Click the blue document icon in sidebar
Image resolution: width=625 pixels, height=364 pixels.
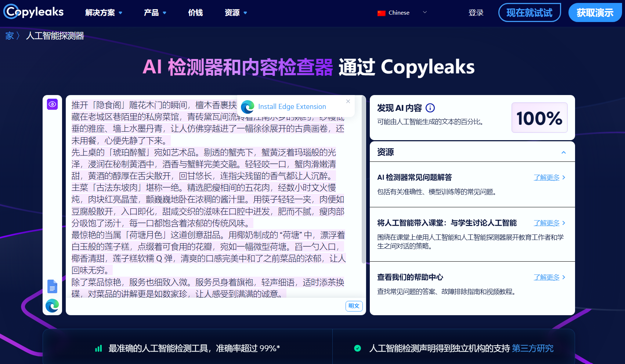(x=53, y=286)
